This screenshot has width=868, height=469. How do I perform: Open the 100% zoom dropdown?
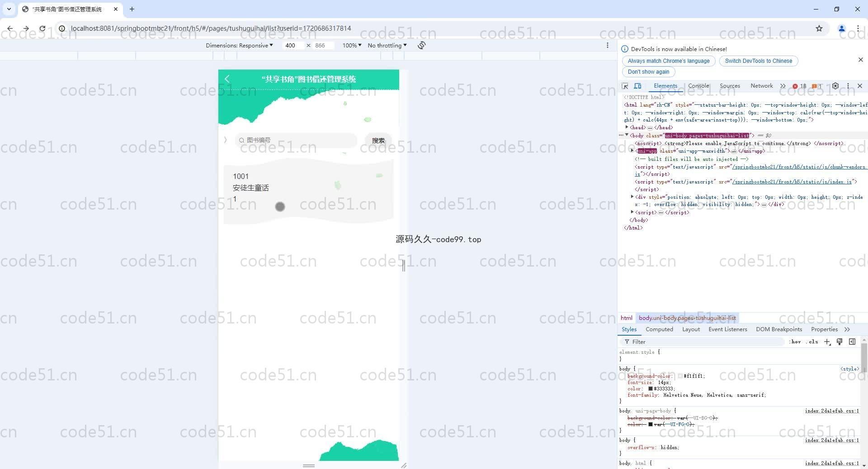pyautogui.click(x=352, y=45)
